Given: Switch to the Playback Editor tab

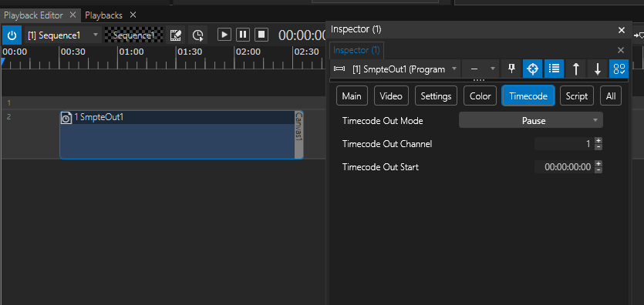Looking at the screenshot, I should point(34,15).
